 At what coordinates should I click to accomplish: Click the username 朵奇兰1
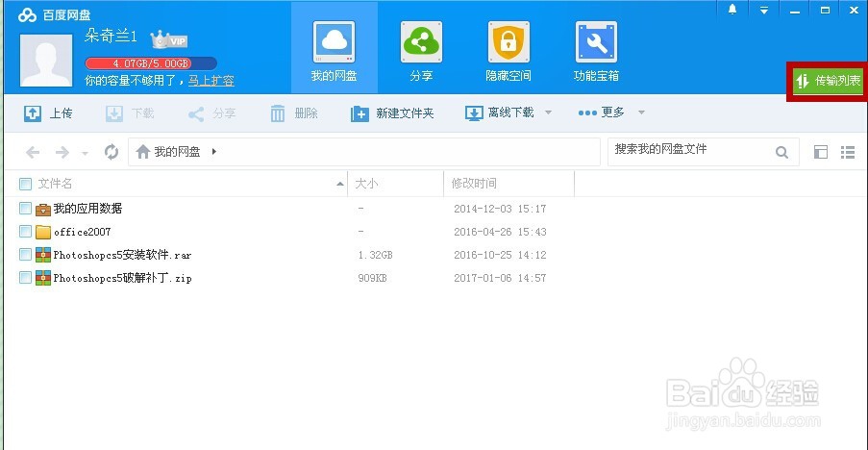pyautogui.click(x=111, y=37)
